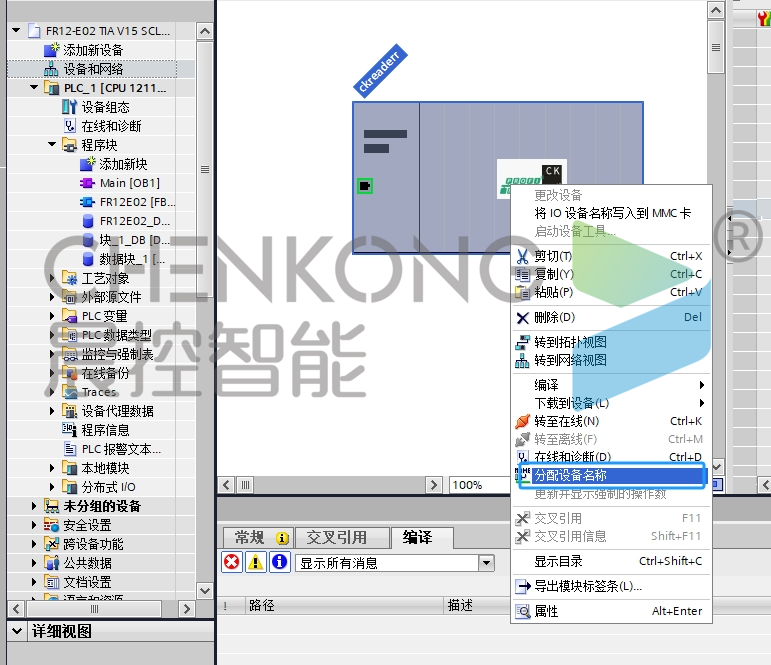Click 添加新块 in program blocks
This screenshot has width=771, height=665.
pos(123,164)
